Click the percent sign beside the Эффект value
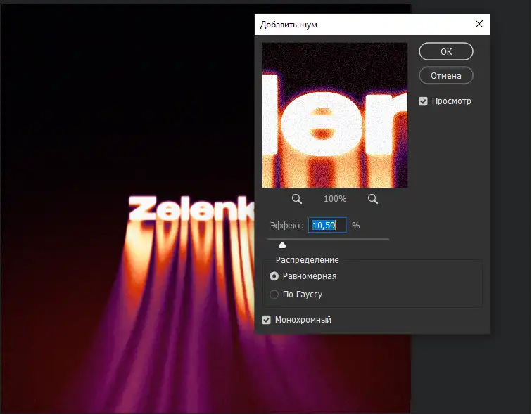Screen dimensions: 532x414 (x=356, y=226)
